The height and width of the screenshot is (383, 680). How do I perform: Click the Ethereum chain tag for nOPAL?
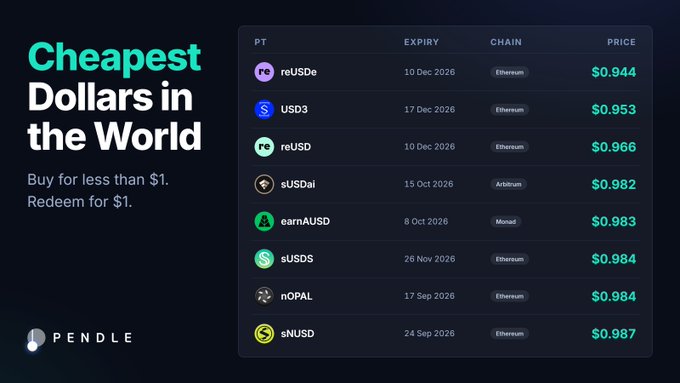[x=510, y=296]
